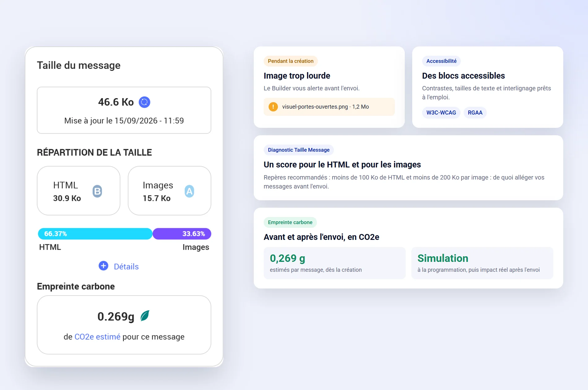
Task: Click the blue plus icon beside Détails
Action: 103,266
